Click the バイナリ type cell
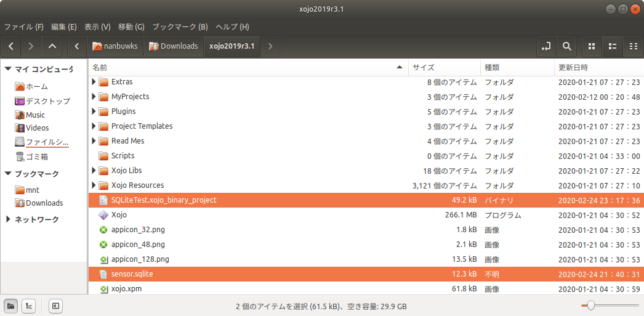Viewport: 644px width, 316px height. (499, 200)
